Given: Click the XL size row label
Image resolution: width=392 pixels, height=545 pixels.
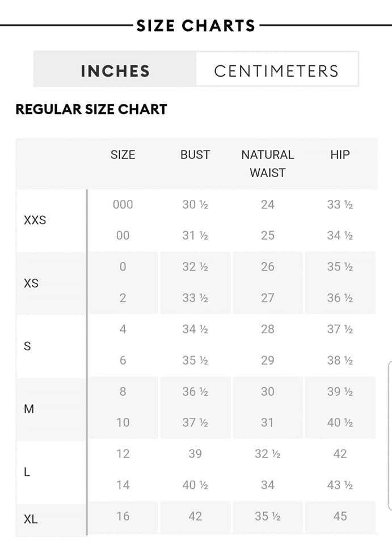Looking at the screenshot, I should tap(31, 519).
